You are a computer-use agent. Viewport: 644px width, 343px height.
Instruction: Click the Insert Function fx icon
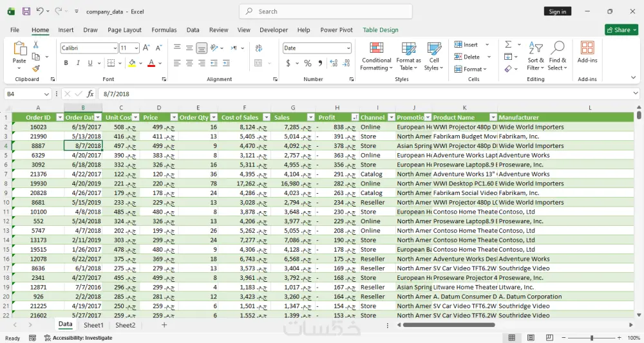click(x=90, y=94)
